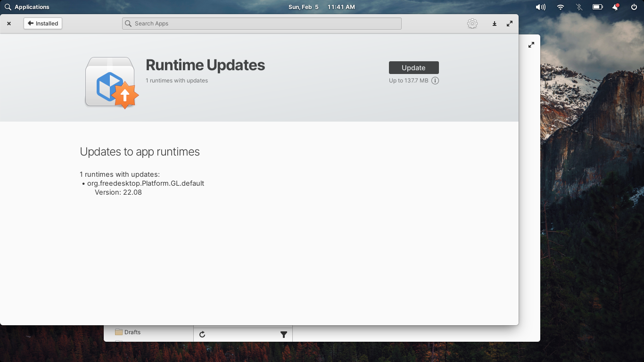Go back using the Installed button
Screen dimensions: 644x362
pos(42,23)
